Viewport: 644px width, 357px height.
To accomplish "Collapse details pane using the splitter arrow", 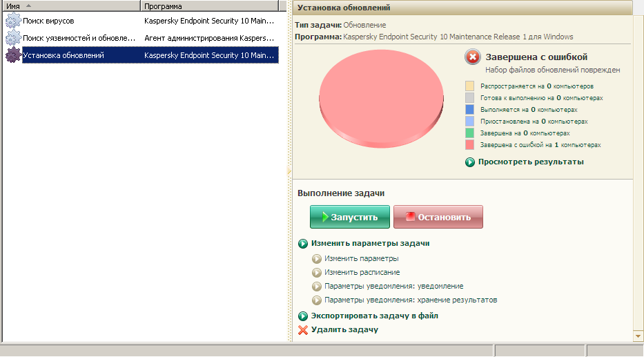I will 289,171.
